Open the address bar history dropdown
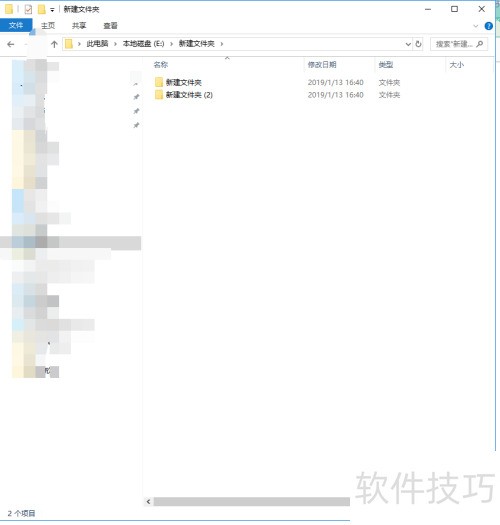The width and height of the screenshot is (500, 525). [x=408, y=44]
